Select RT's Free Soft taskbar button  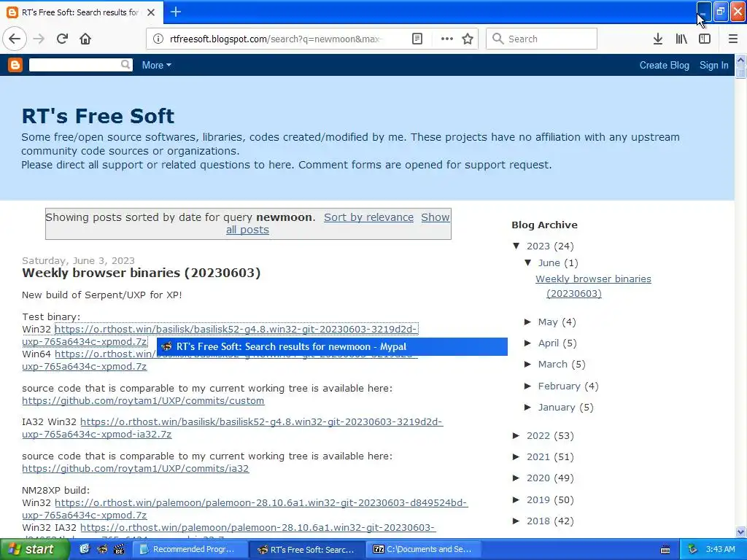coord(307,549)
